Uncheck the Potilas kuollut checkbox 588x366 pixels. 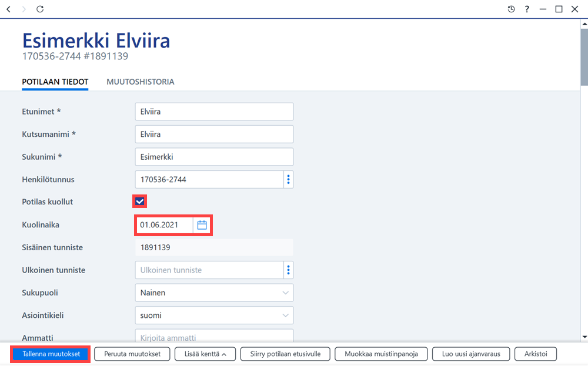(x=140, y=202)
